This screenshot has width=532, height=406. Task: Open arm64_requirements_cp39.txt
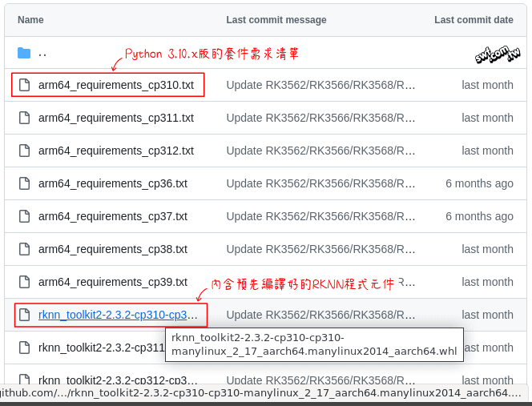click(113, 282)
